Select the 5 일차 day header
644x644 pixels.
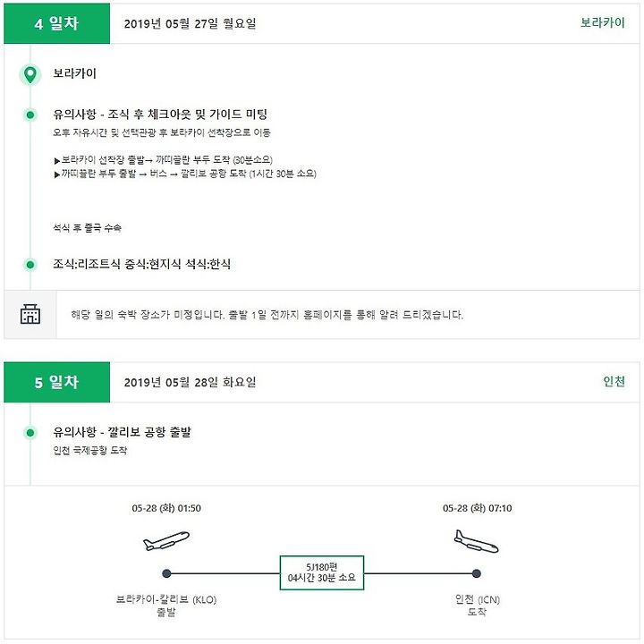(56, 383)
